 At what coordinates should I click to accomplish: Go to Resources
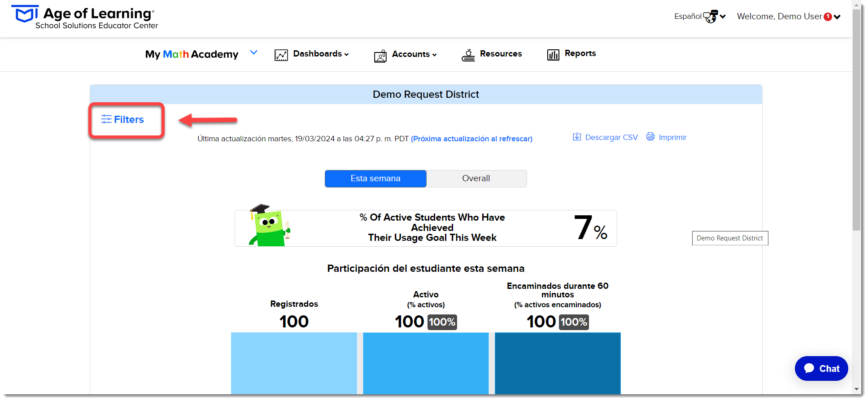[x=501, y=54]
